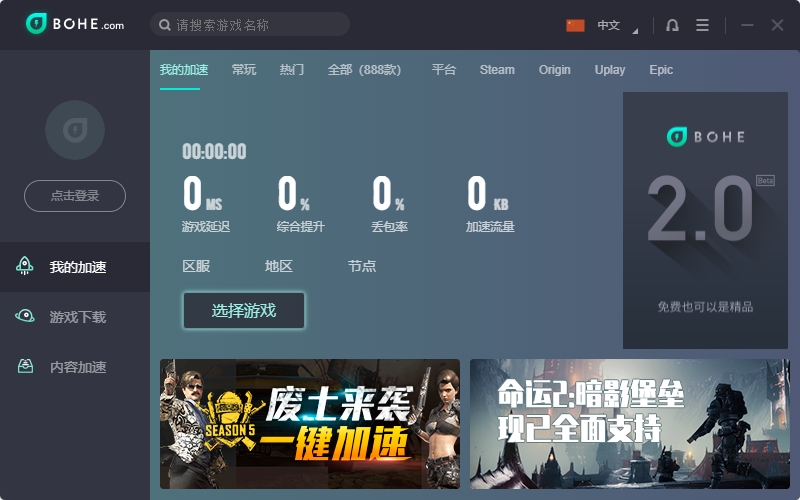Click the user avatar placeholder
The height and width of the screenshot is (500, 800).
point(75,130)
